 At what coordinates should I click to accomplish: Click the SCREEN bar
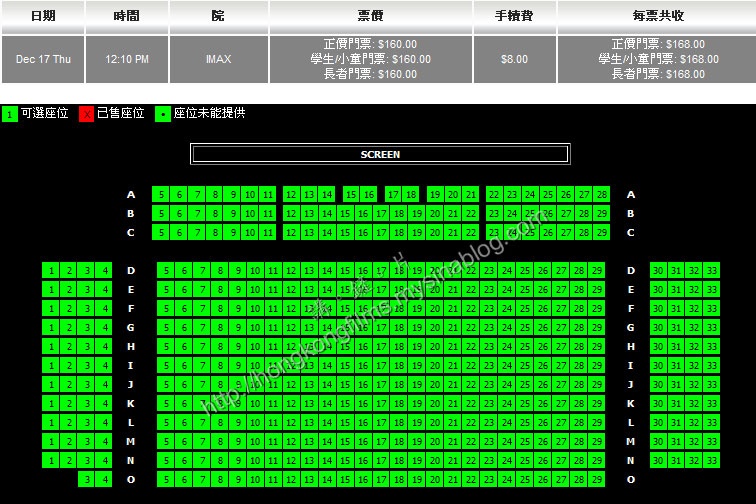tap(380, 155)
